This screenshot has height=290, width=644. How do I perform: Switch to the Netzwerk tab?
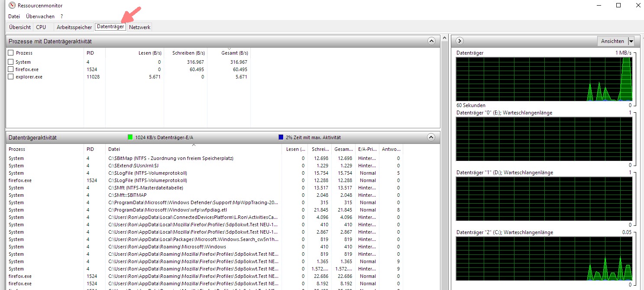click(x=140, y=27)
